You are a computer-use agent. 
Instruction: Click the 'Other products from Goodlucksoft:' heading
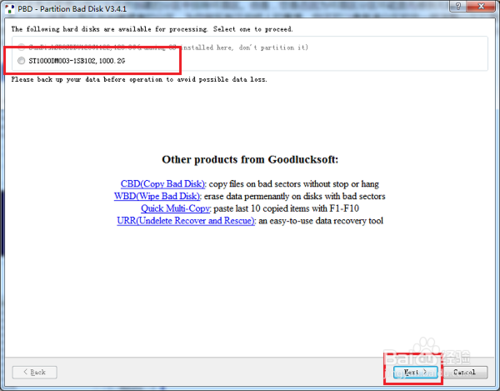250,159
